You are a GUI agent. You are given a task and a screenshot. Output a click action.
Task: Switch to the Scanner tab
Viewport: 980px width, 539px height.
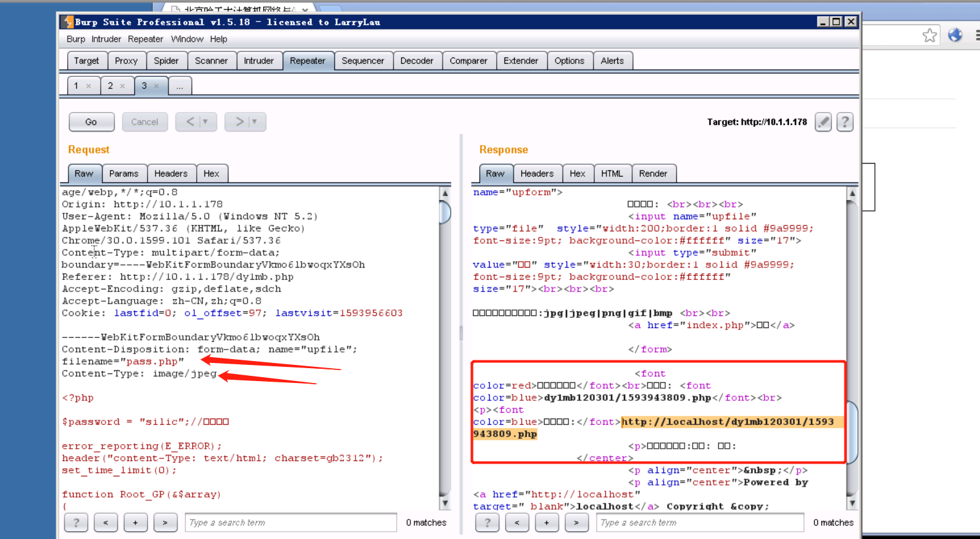(x=212, y=61)
